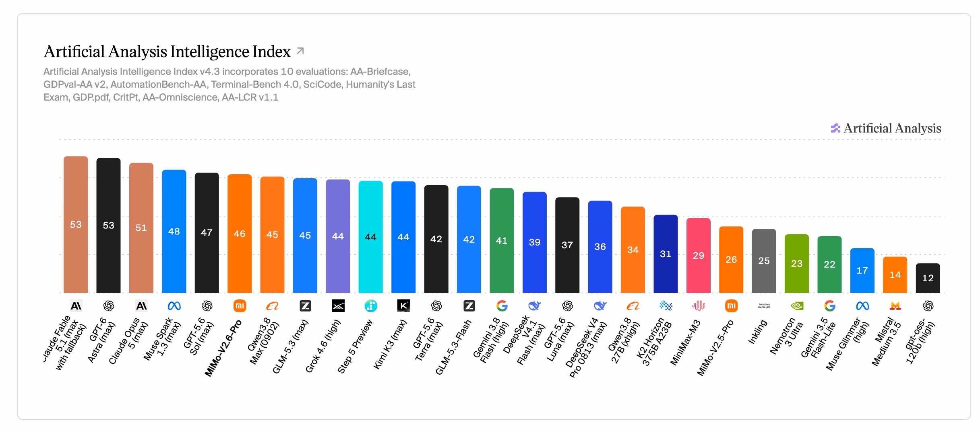This screenshot has height=433, width=980.
Task: Click the bold MiMo-V2.6-Pro axis label
Action: [223, 348]
